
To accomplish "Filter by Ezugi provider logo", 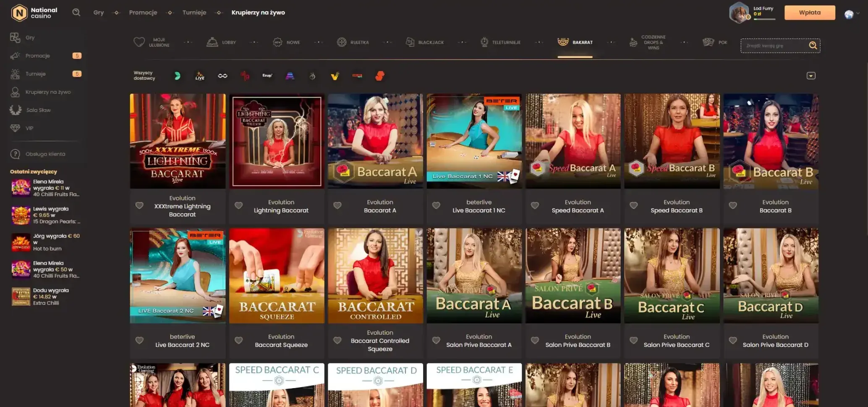I will 267,76.
